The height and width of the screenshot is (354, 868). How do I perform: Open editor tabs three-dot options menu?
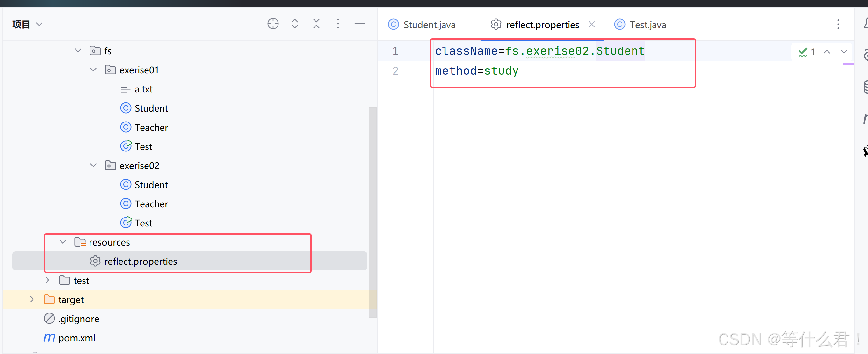tap(838, 25)
